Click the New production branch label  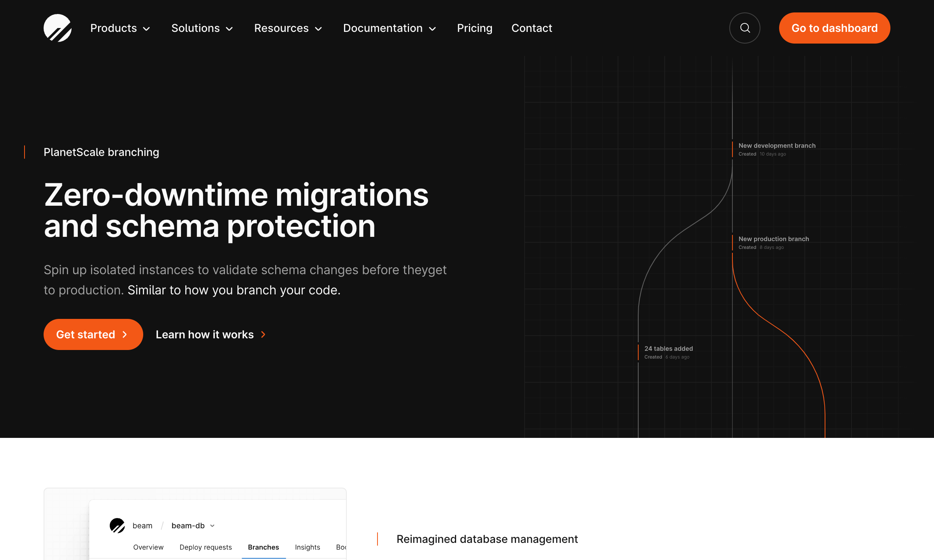[774, 239]
